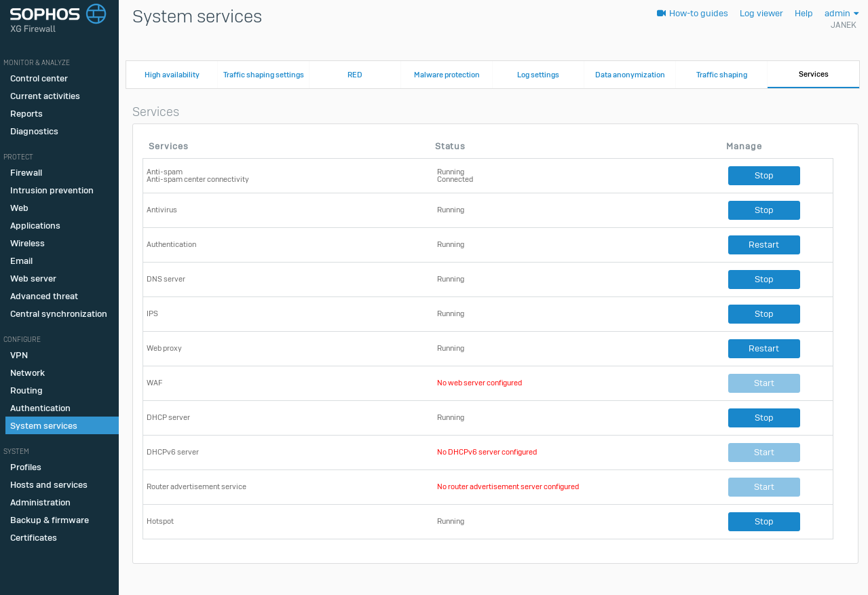Screen dimensions: 868x595
Task: Click the Sophos globe logo icon
Action: [96, 14]
